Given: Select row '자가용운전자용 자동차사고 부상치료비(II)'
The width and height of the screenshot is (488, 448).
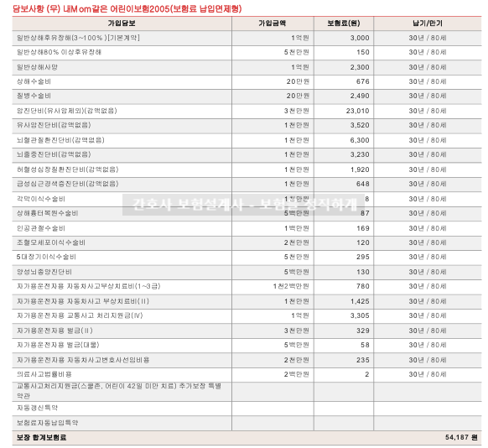Looking at the screenshot, I should 247,302.
